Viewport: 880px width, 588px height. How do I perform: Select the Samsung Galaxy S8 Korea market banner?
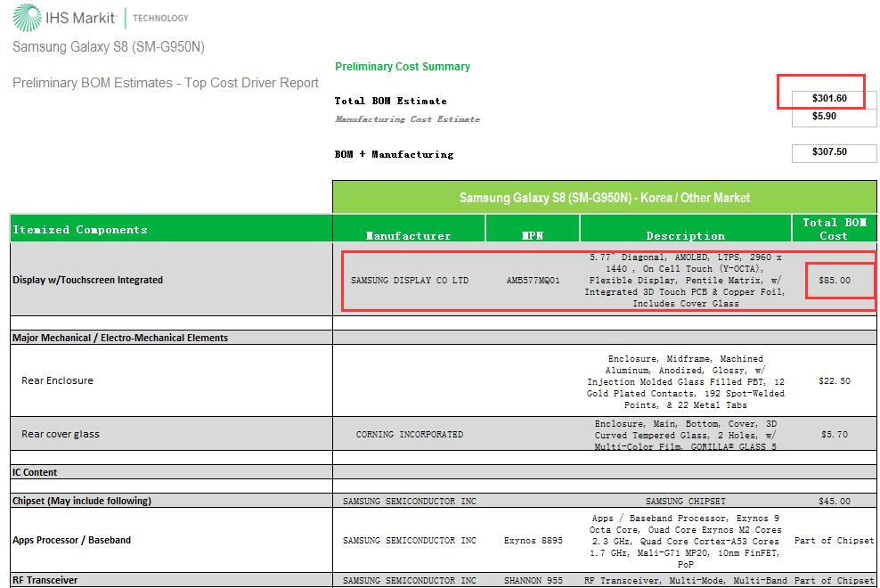click(604, 198)
